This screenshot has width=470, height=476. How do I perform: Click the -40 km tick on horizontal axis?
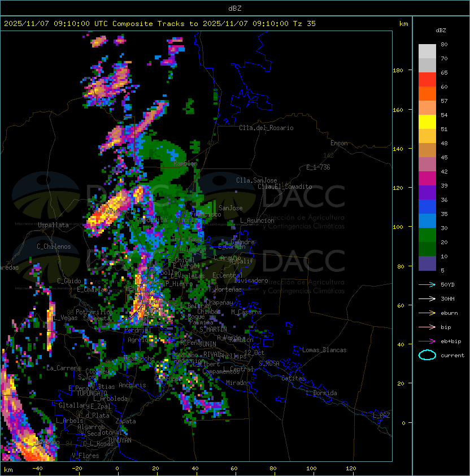coord(38,469)
